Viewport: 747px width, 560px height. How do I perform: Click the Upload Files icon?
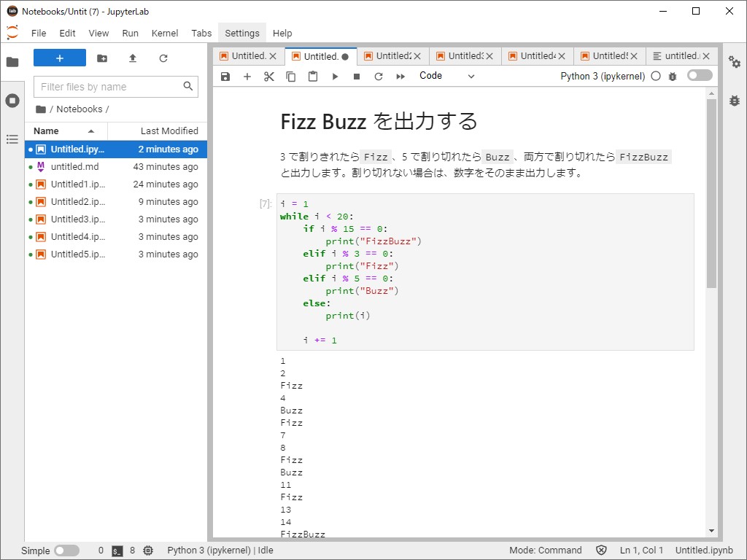(132, 57)
